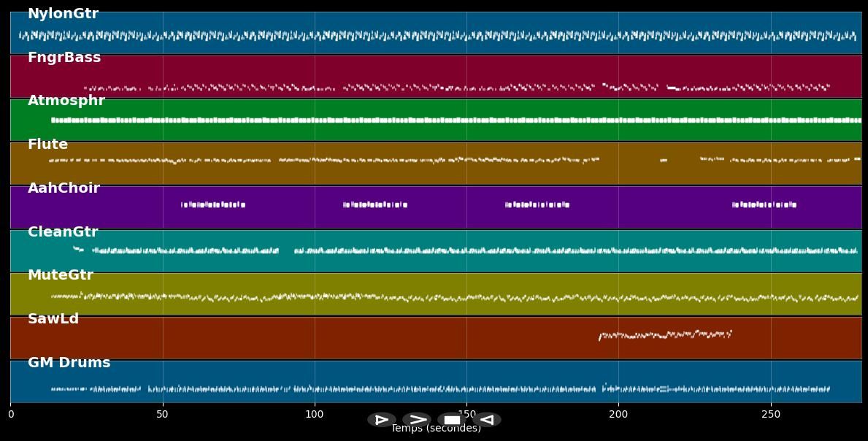
Task: Click the chevron '>' forward button
Action: (417, 420)
